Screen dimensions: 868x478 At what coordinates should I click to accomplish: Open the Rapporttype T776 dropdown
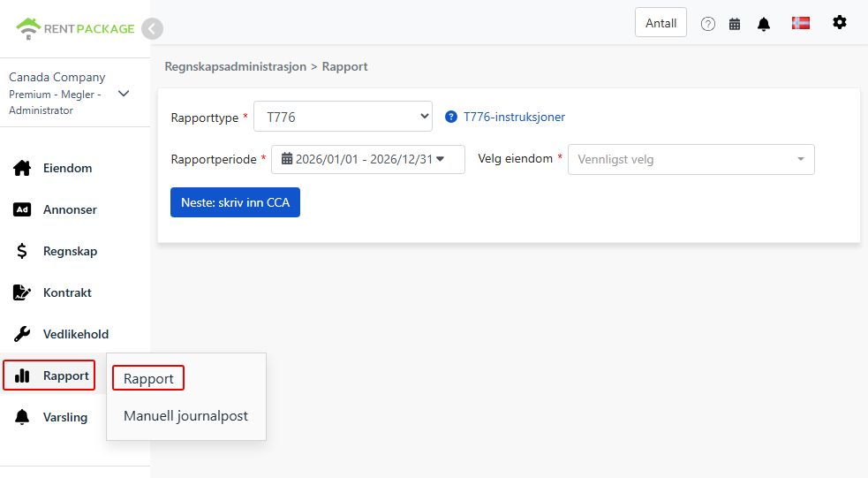point(343,117)
